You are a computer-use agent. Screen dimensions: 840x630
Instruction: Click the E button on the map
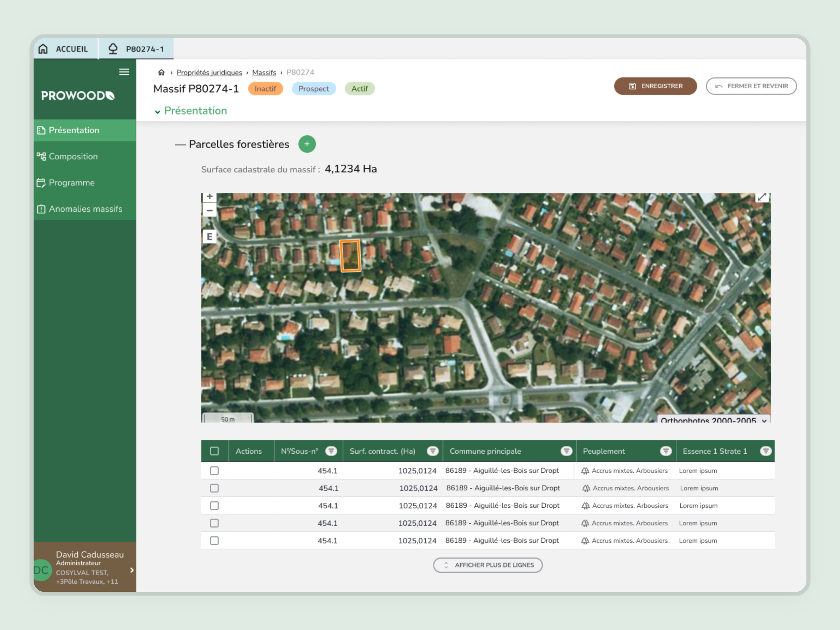(210, 237)
